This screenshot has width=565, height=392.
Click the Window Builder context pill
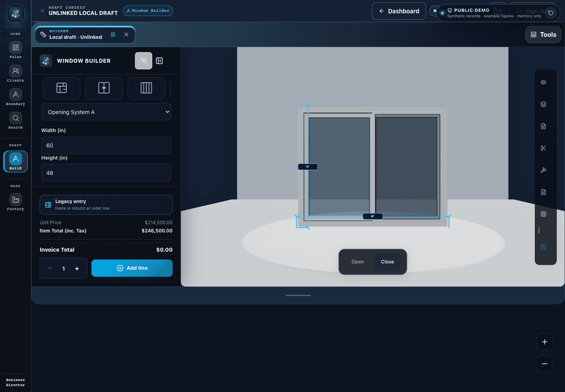coord(148,11)
